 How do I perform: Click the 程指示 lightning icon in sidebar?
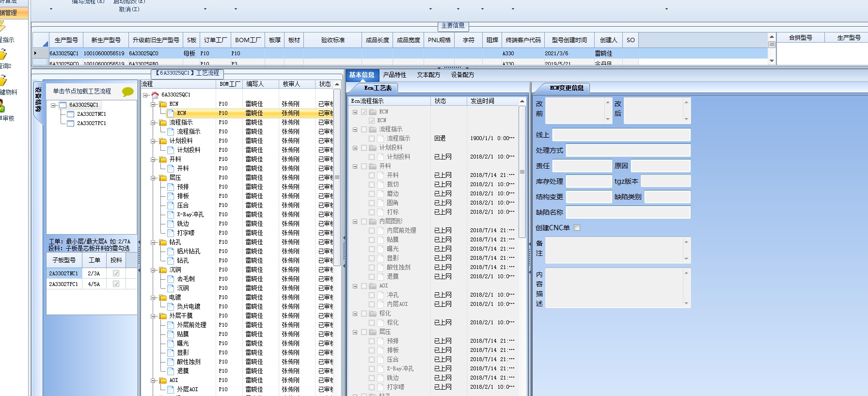pyautogui.click(x=2, y=27)
